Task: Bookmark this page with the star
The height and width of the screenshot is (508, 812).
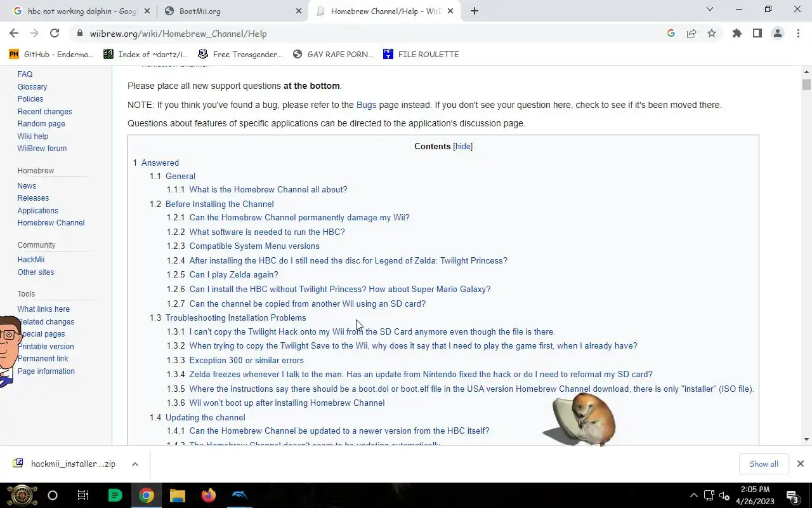Action: coord(712,34)
